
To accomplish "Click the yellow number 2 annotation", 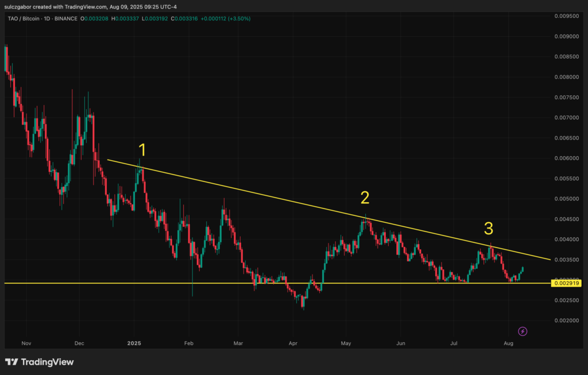I will (x=365, y=198).
